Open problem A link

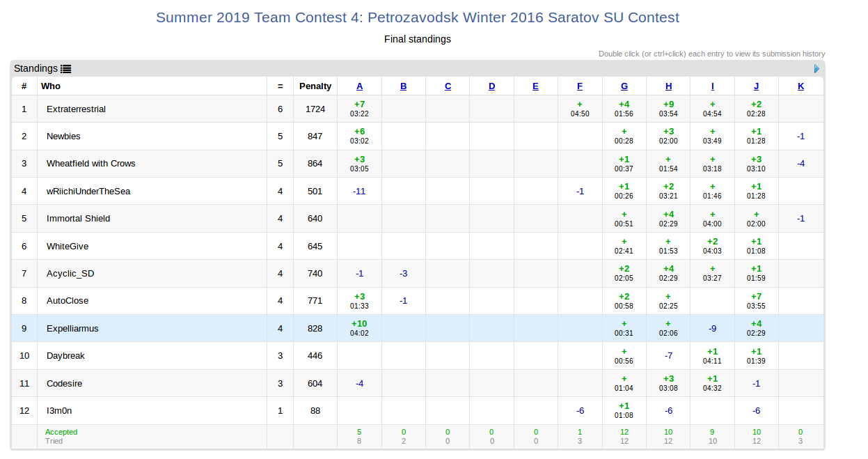point(360,86)
